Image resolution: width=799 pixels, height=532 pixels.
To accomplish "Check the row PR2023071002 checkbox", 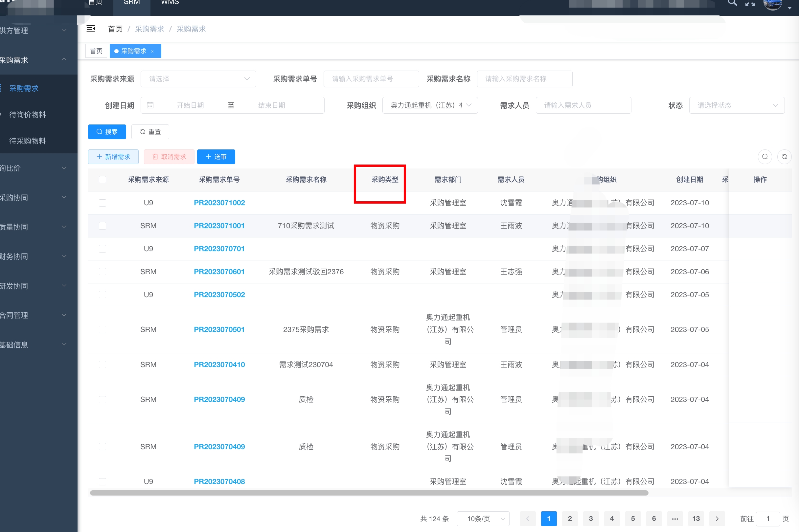I will pos(103,203).
